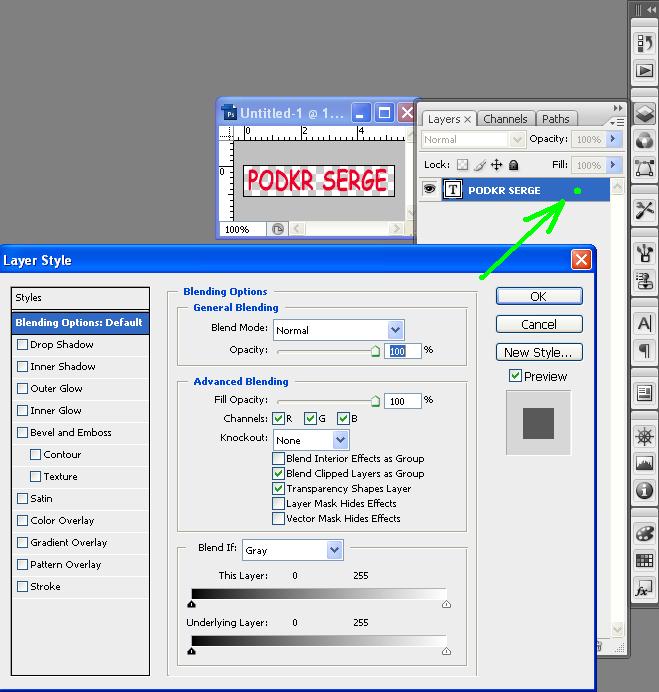659x692 pixels.
Task: Enable the Inner Shadow checkbox
Action: tap(22, 366)
